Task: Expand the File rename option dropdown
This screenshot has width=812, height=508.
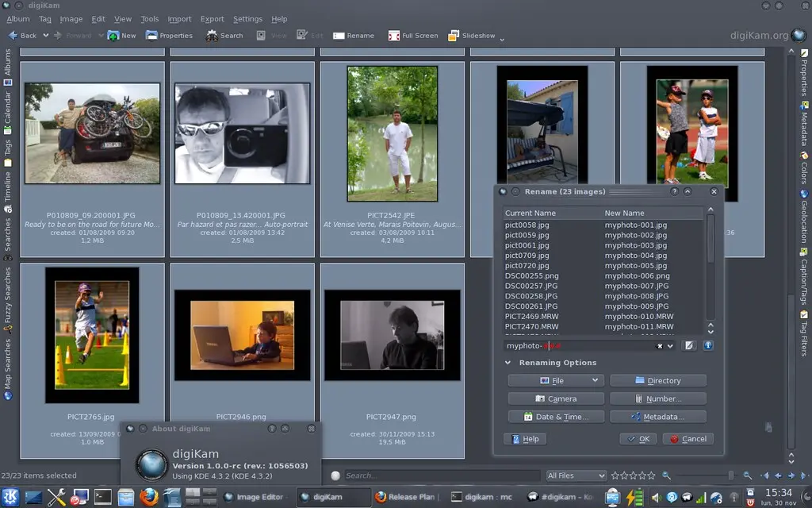Action: (x=595, y=380)
